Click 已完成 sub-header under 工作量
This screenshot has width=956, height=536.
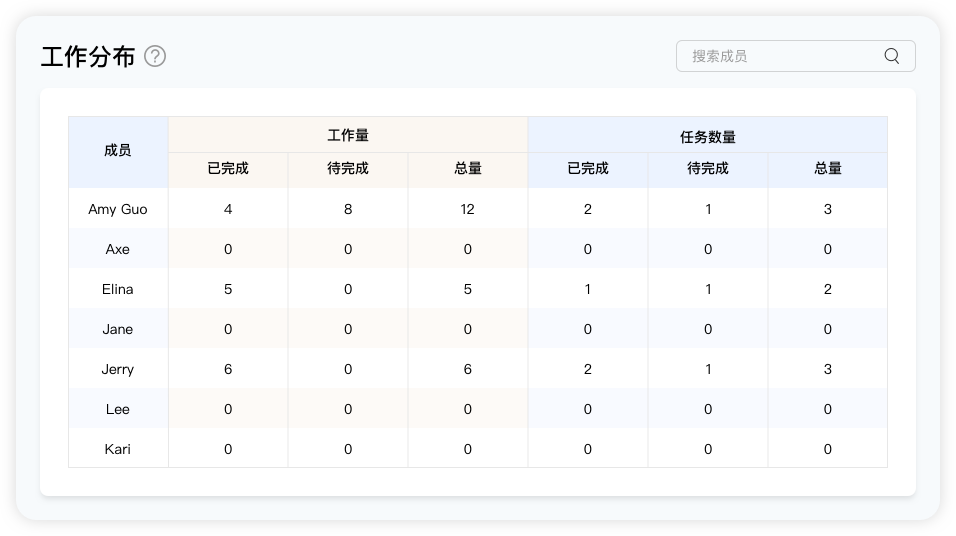click(228, 169)
